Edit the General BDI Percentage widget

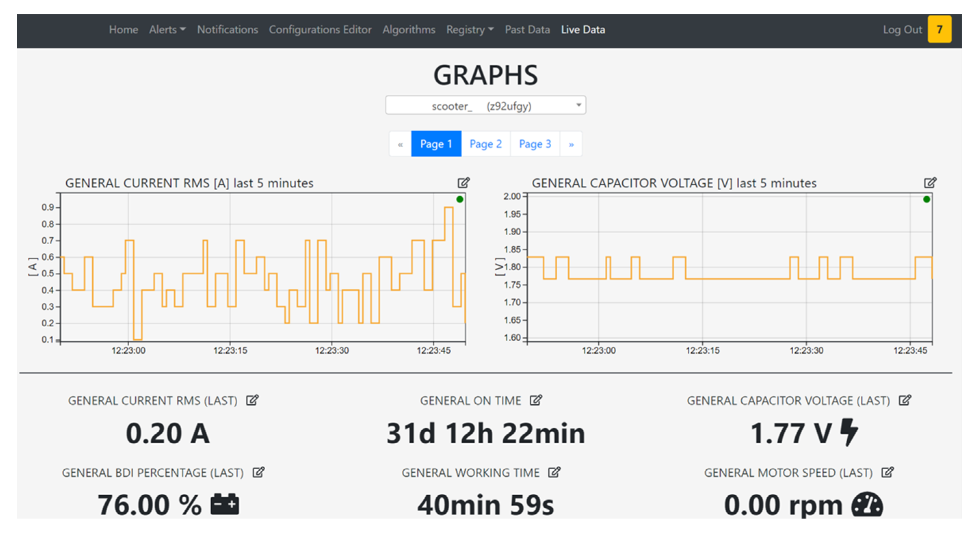(x=258, y=472)
